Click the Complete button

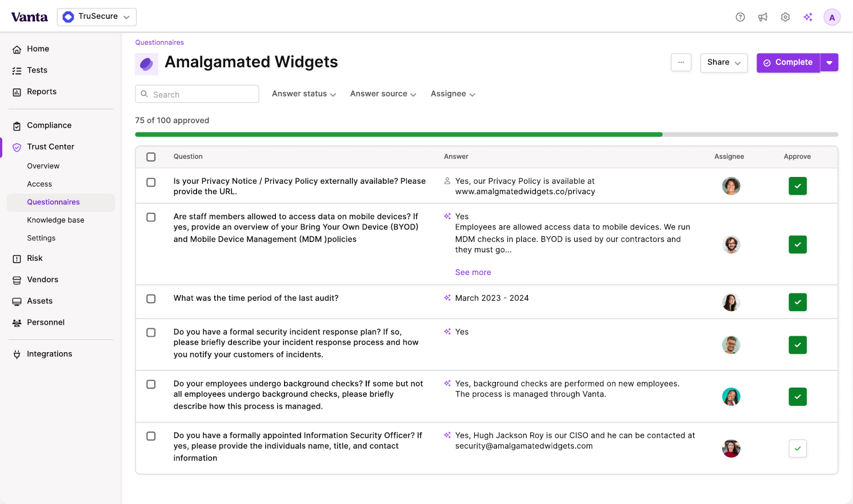[x=788, y=63]
